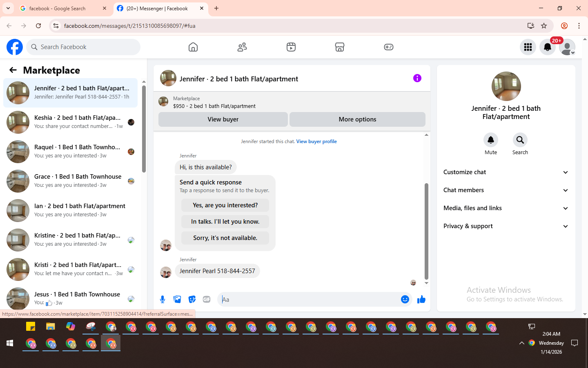Image resolution: width=588 pixels, height=368 pixels.
Task: Send quick reply Sorry, it's not available.
Action: 225,238
